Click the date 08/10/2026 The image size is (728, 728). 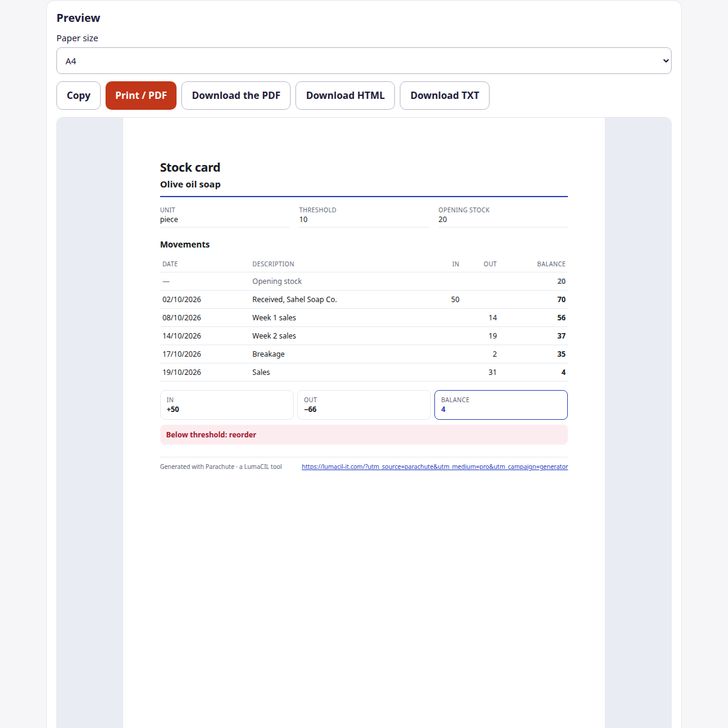182,318
